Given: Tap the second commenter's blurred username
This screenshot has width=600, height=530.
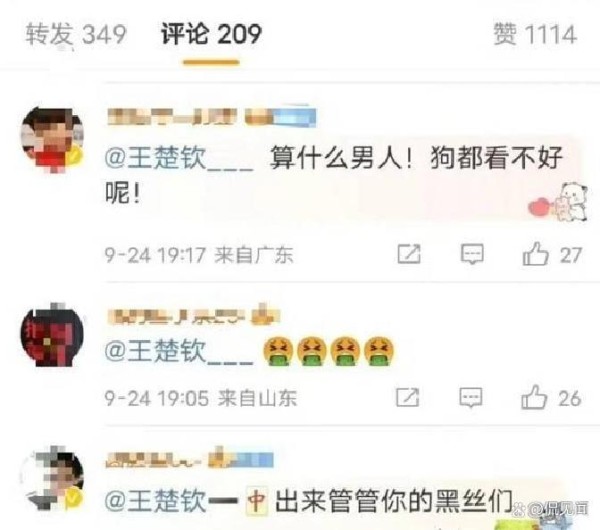Looking at the screenshot, I should tap(193, 315).
